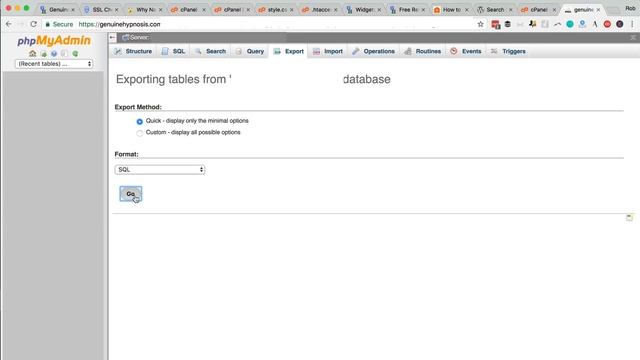The height and width of the screenshot is (360, 640).
Task: Click the phpMyAdmin home icon
Action: point(33,53)
